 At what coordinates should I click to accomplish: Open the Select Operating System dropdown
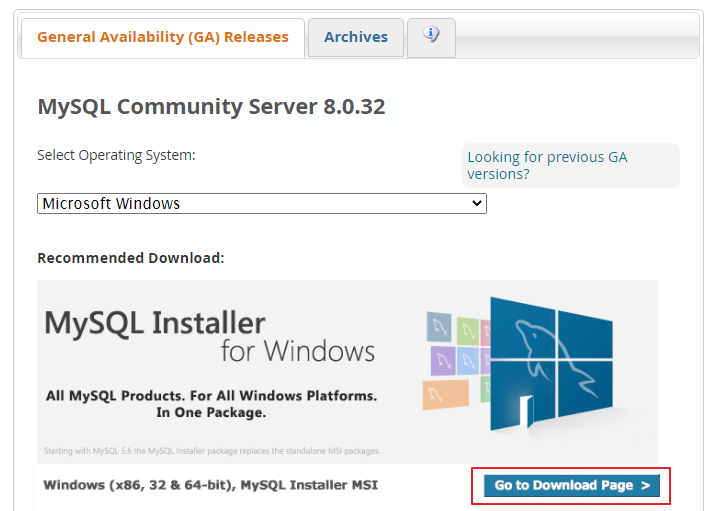pos(262,203)
